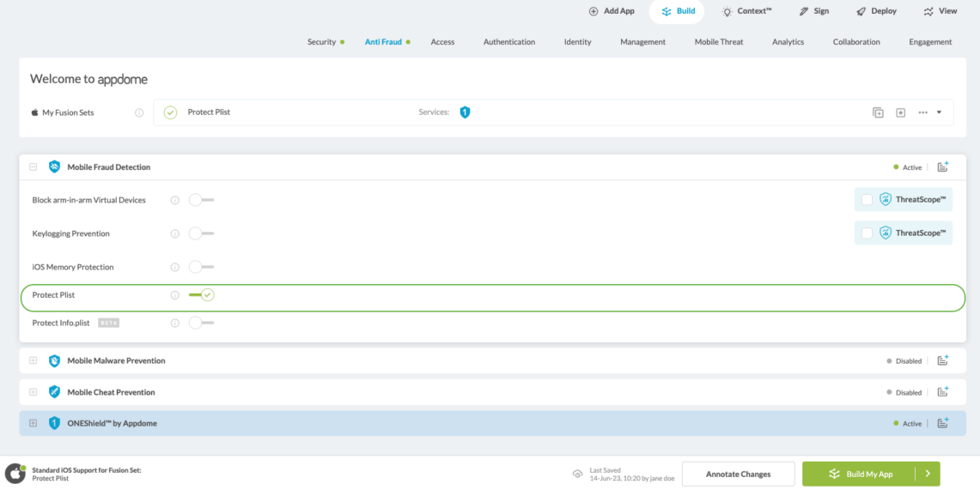Turn off the Protect Plist toggle
This screenshot has width=980, height=490.
tap(202, 295)
